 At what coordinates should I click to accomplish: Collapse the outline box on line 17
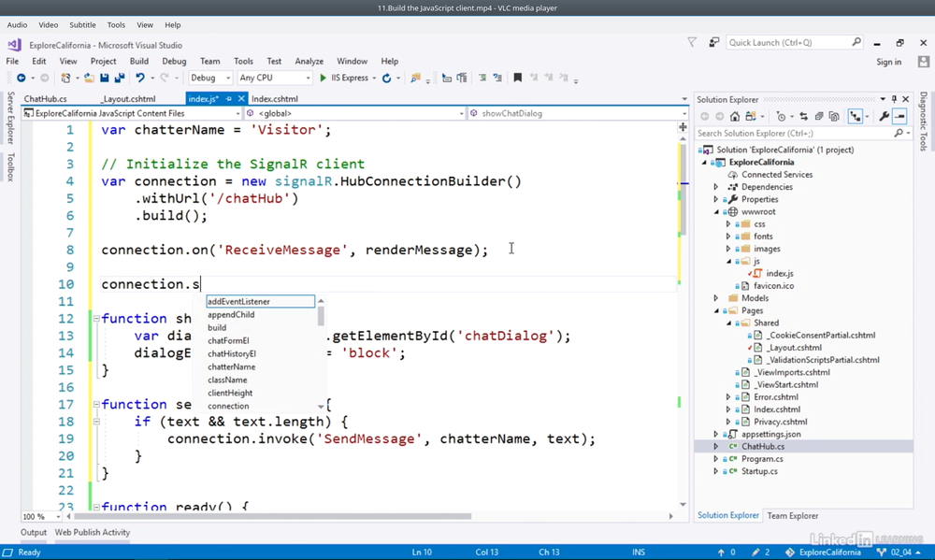point(96,405)
